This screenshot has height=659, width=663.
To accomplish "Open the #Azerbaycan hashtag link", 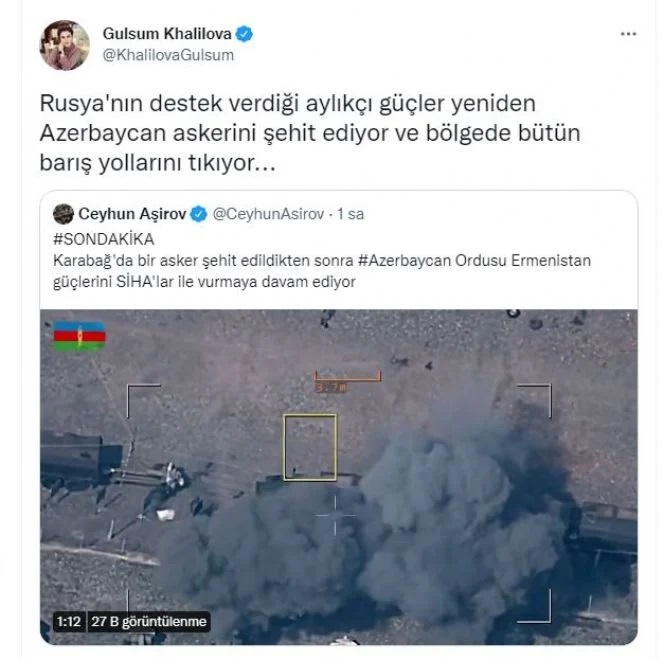I will click(x=404, y=260).
